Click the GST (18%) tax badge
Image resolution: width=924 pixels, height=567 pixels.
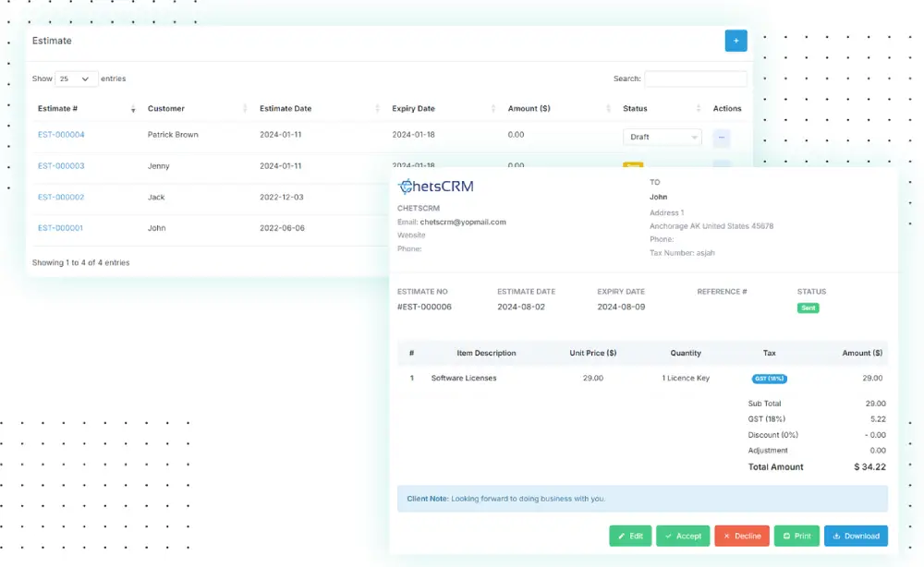click(x=770, y=378)
